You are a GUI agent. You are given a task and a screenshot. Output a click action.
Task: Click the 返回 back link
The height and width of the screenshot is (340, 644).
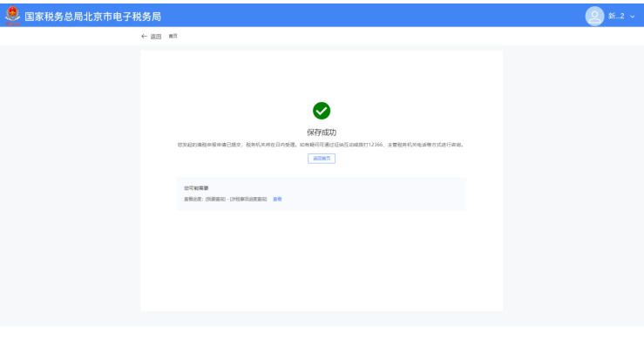(156, 37)
